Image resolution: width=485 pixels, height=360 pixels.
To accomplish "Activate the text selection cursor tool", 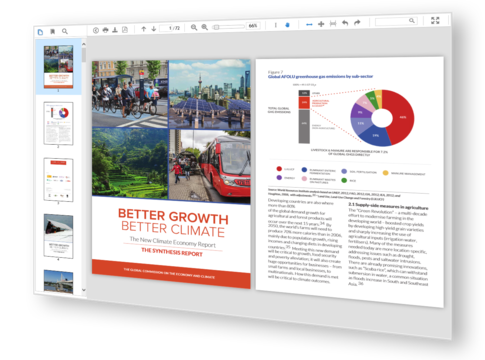I will 275,25.
